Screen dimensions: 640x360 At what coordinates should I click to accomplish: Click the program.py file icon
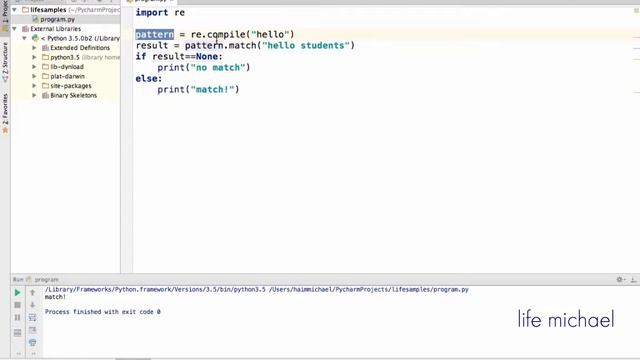(36, 19)
